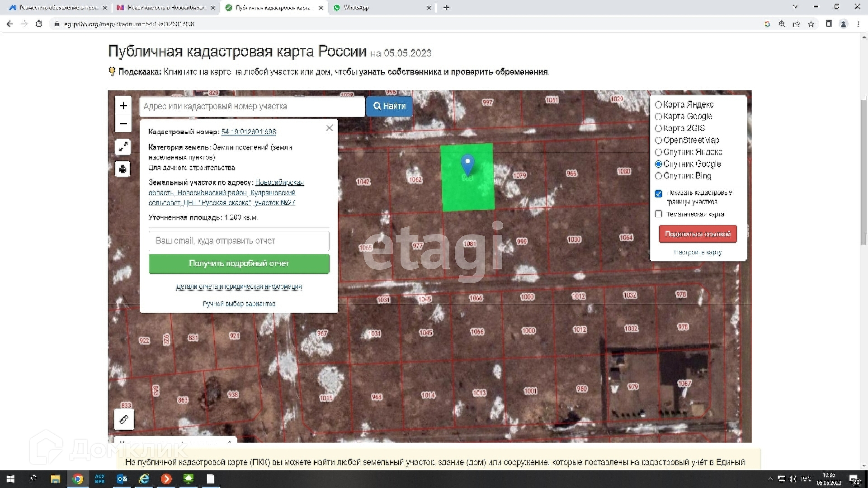The height and width of the screenshot is (488, 868).
Task: Click the map print icon
Action: (123, 169)
